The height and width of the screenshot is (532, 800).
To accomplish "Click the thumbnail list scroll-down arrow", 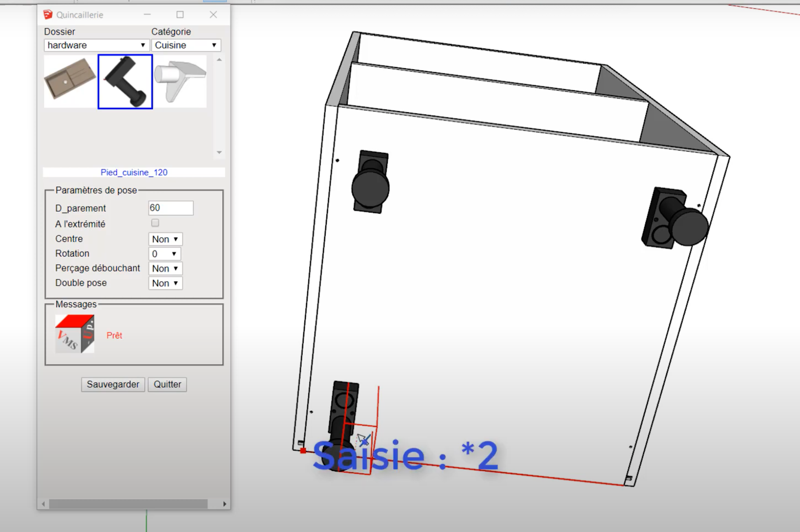I will coord(219,152).
